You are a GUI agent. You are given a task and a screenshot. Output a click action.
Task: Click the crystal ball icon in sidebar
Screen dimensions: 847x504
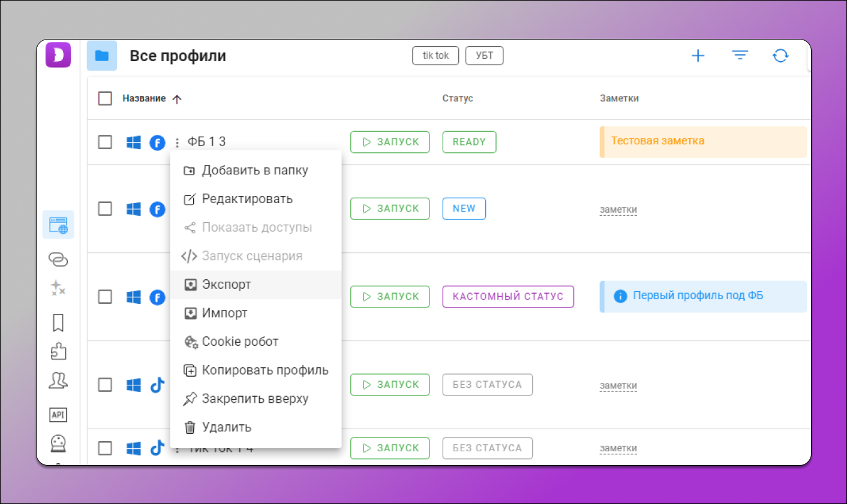point(58,442)
